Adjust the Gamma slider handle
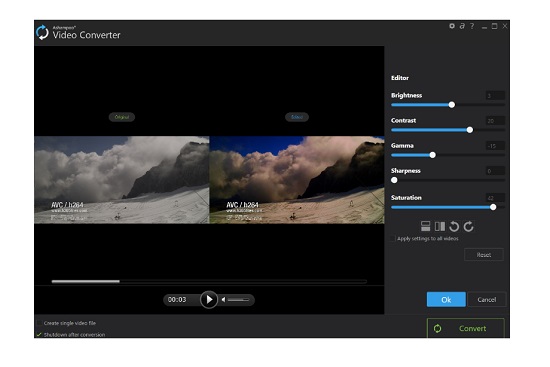 click(432, 155)
